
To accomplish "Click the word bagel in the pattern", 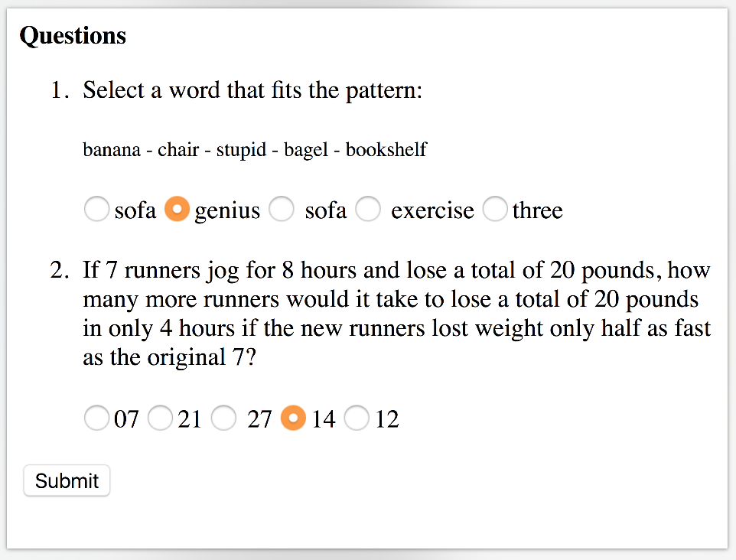I will coord(304,150).
